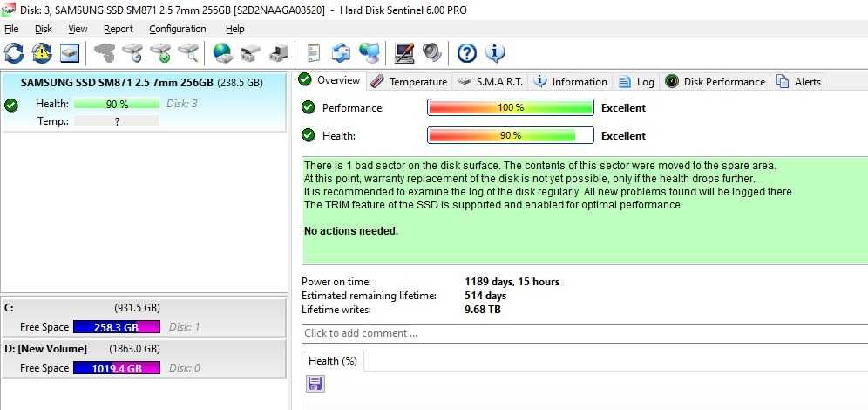Screen dimensions: 868x410
Task: Click the speaker sound toolbar icon
Action: point(431,53)
